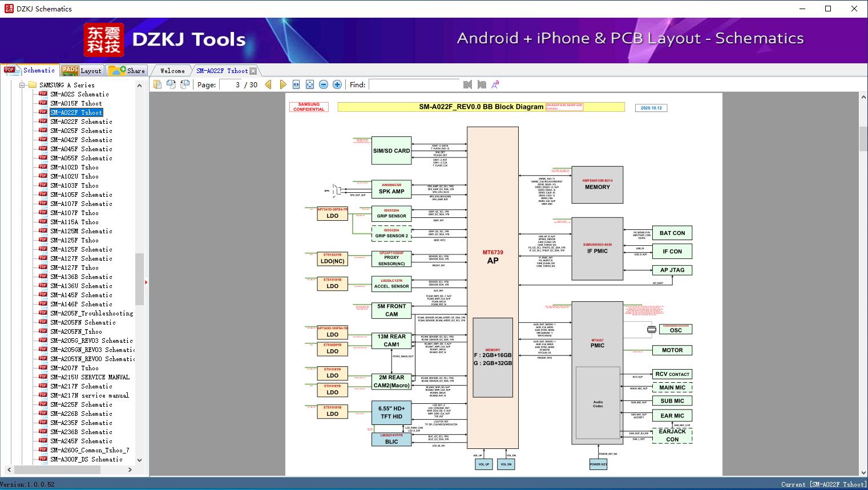Open SM-A215U SERVICE MANUAL entry

pyautogui.click(x=90, y=377)
